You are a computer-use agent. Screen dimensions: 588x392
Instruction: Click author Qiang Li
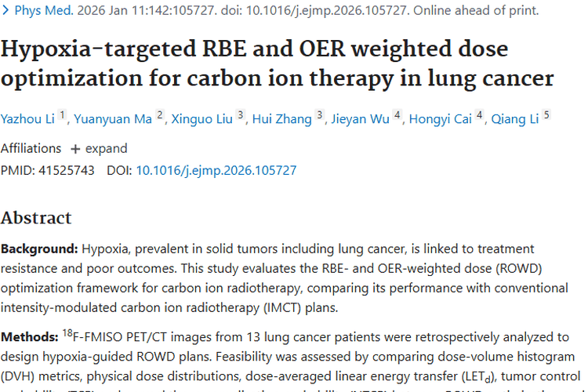point(515,118)
